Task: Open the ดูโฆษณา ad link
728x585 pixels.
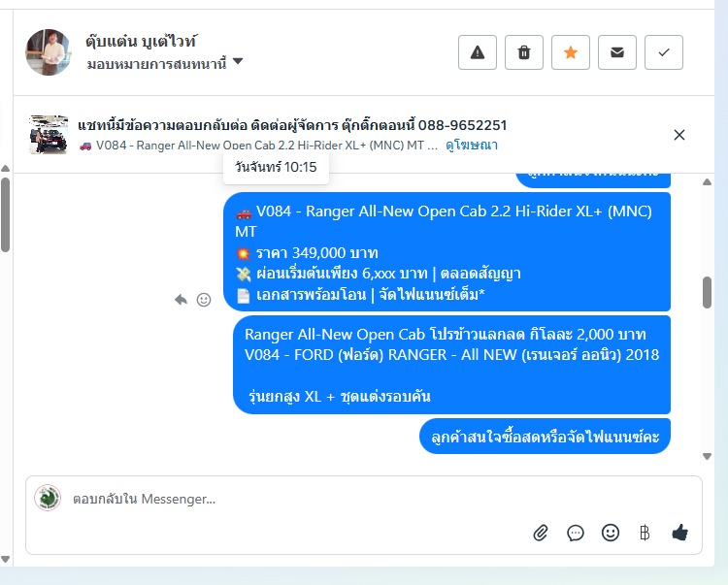Action: 471,146
